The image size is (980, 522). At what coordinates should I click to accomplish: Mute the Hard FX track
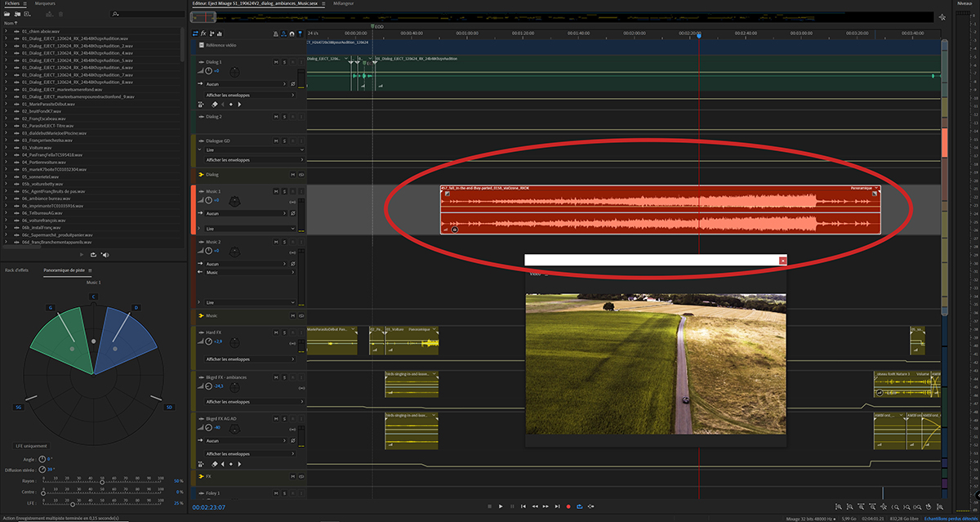pos(275,332)
